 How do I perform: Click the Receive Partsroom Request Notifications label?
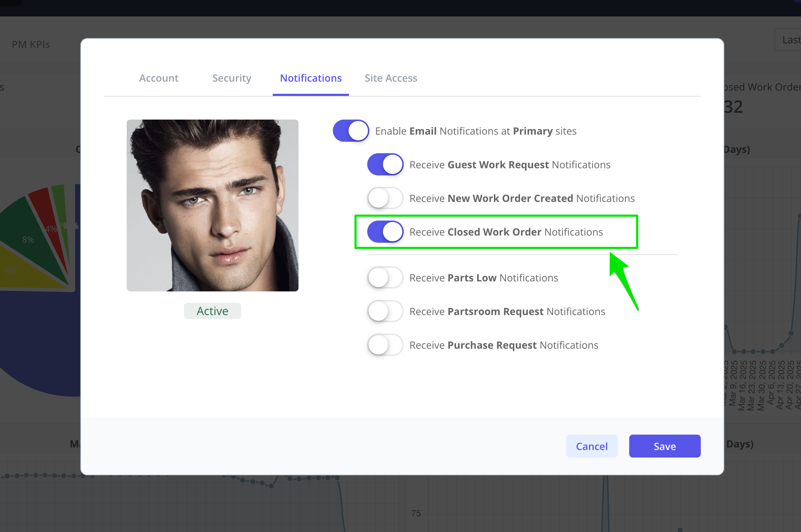point(507,311)
